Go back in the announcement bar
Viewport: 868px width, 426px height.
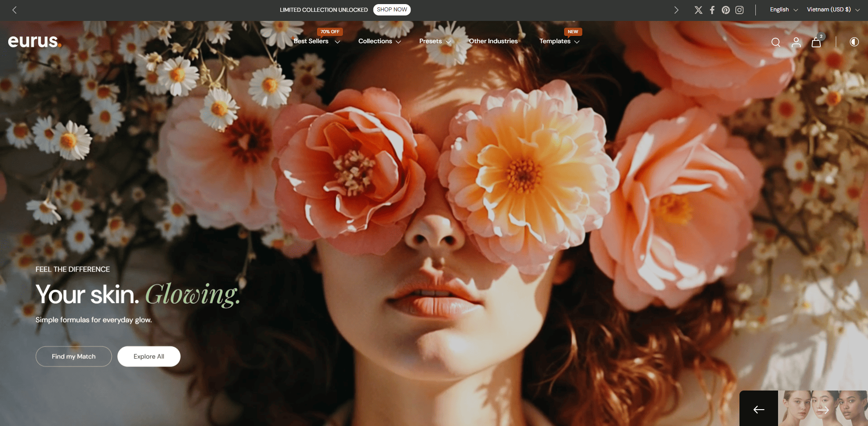click(15, 10)
